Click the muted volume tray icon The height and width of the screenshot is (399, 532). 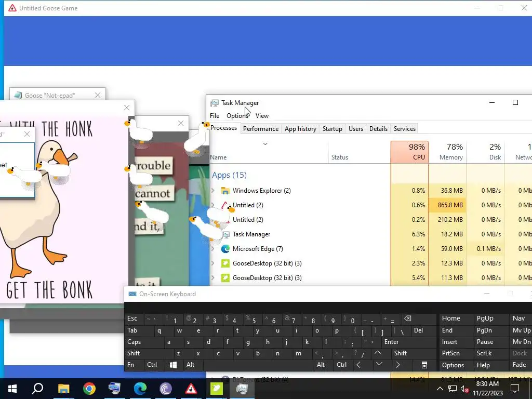464,389
